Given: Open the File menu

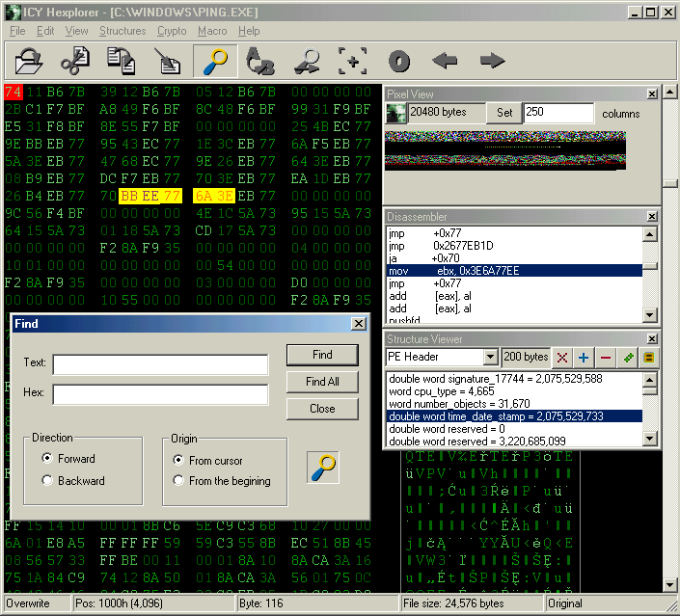Looking at the screenshot, I should point(17,31).
